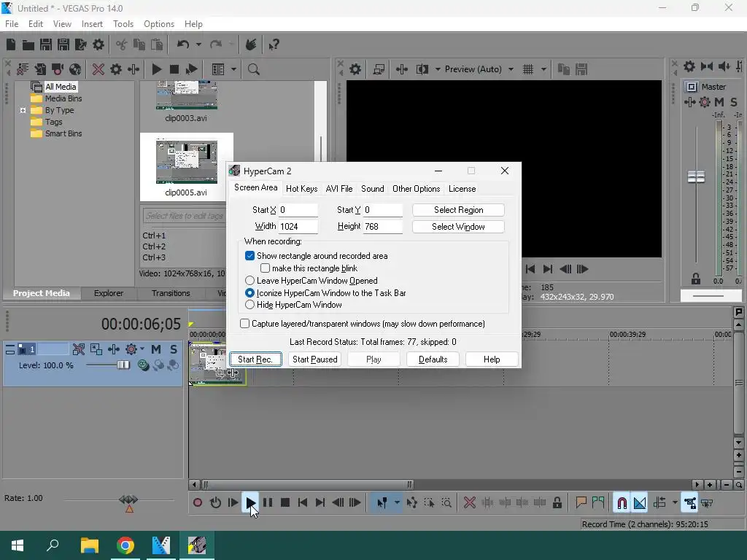The width and height of the screenshot is (747, 560).
Task: Click the Master volume fader handle
Action: coord(696,177)
